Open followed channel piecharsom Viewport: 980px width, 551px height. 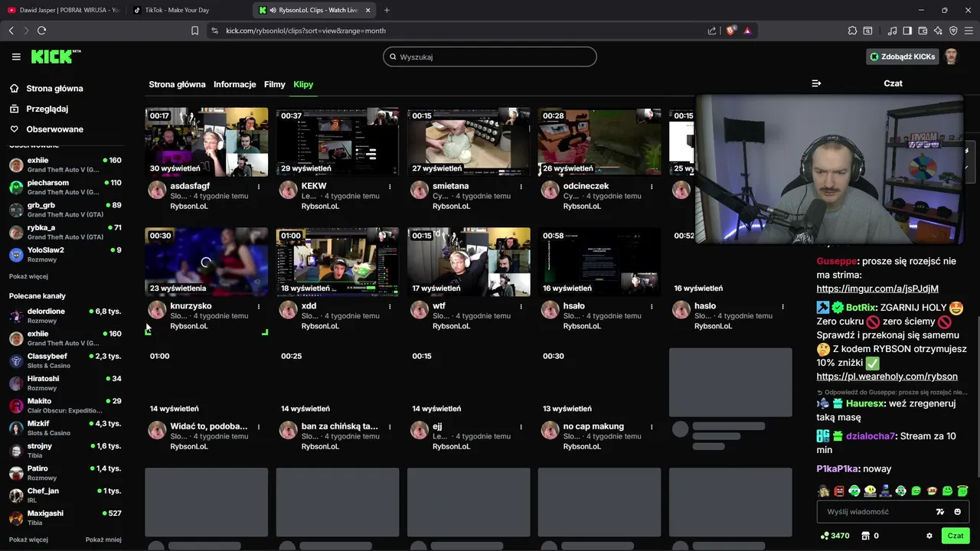(x=65, y=187)
